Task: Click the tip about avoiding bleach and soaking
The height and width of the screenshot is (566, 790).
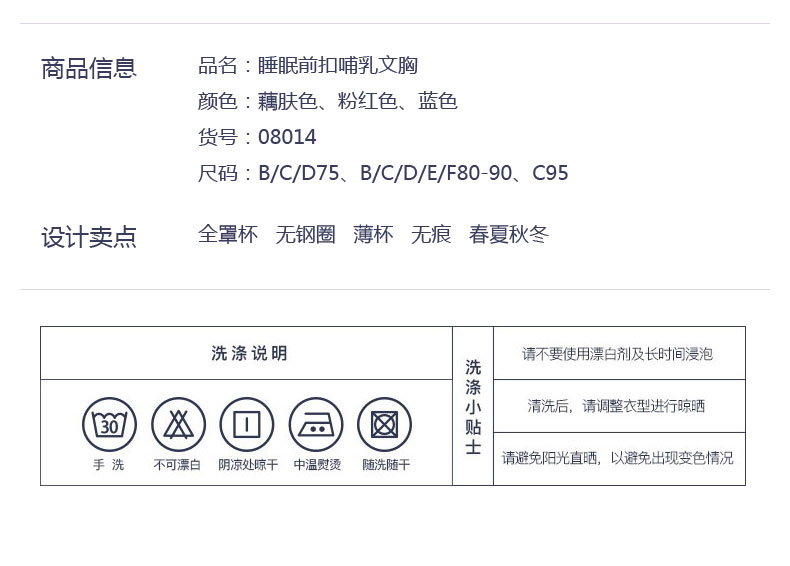Action: pyautogui.click(x=617, y=354)
